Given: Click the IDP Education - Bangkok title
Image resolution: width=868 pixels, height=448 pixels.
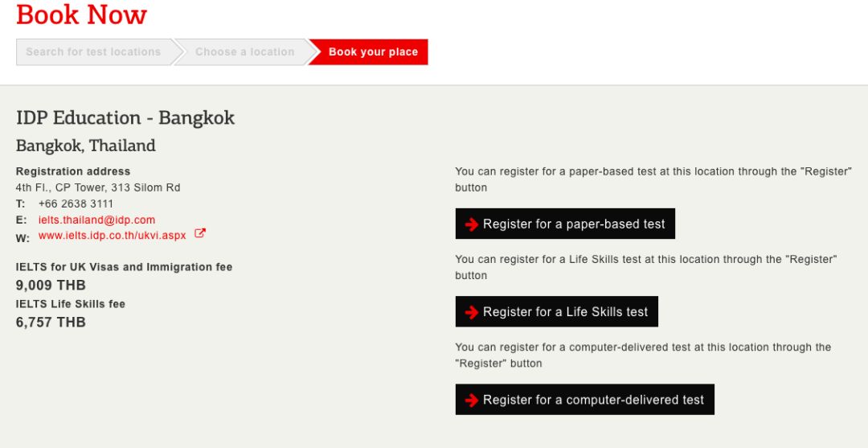Looking at the screenshot, I should [125, 118].
